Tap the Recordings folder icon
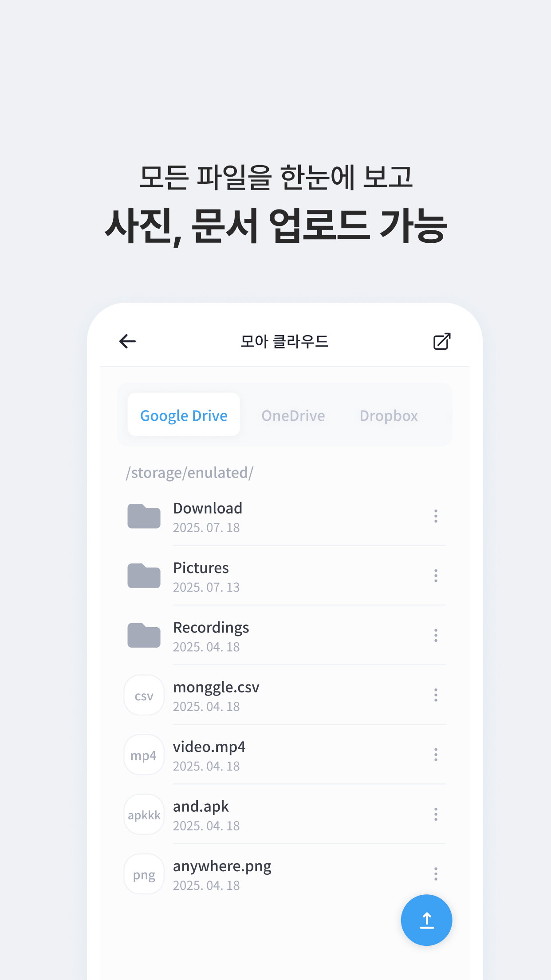The width and height of the screenshot is (551, 980). (144, 635)
